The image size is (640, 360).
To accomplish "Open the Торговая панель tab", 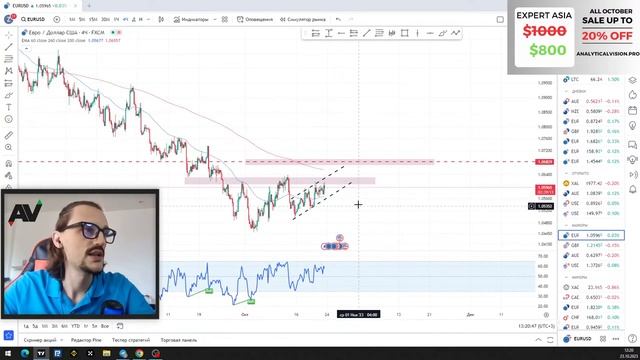I will [179, 340].
